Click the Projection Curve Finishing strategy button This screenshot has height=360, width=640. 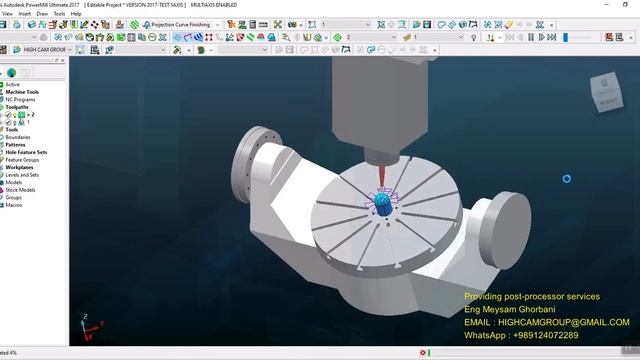176,25
